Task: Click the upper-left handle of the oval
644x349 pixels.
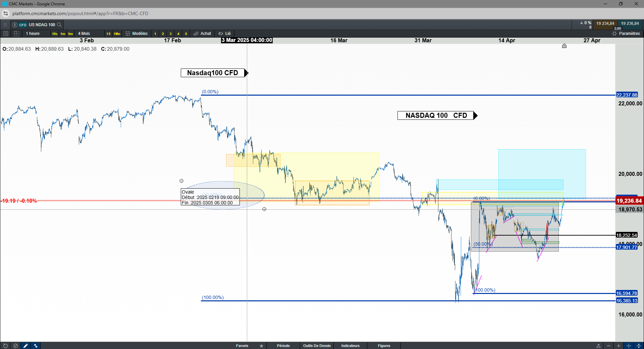Action: coord(181,181)
